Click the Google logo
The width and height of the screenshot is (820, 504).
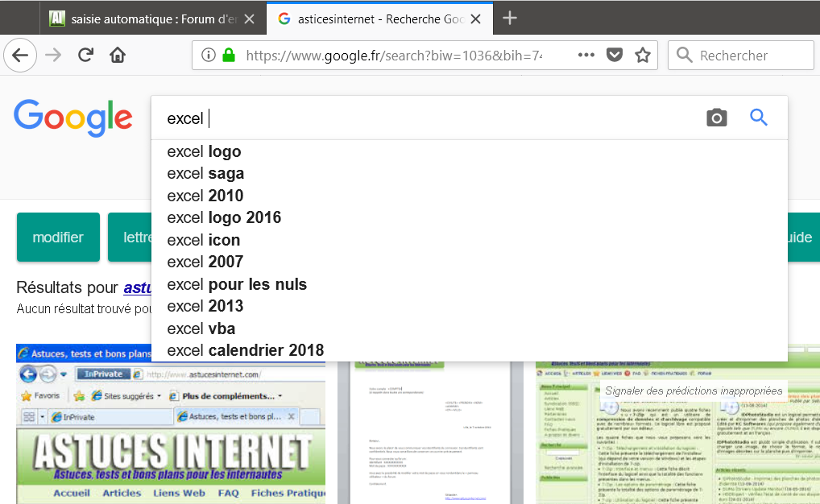pos(73,118)
